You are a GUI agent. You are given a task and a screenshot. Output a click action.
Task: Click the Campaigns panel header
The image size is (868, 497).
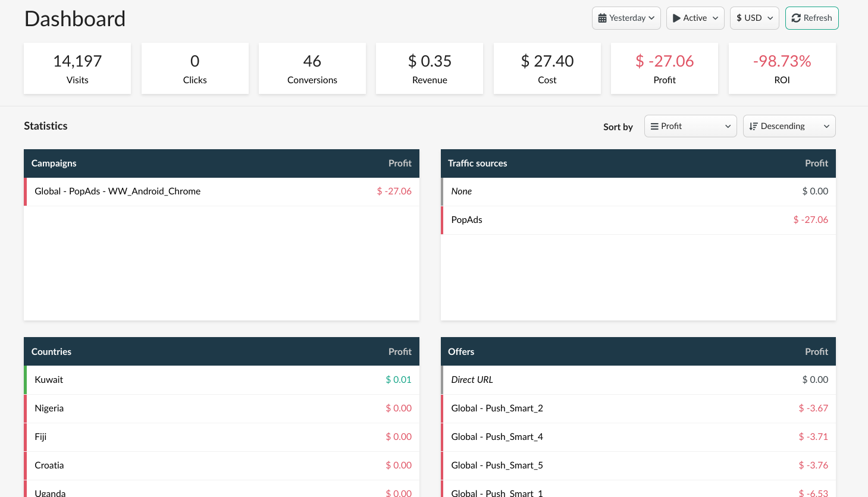[x=54, y=163]
